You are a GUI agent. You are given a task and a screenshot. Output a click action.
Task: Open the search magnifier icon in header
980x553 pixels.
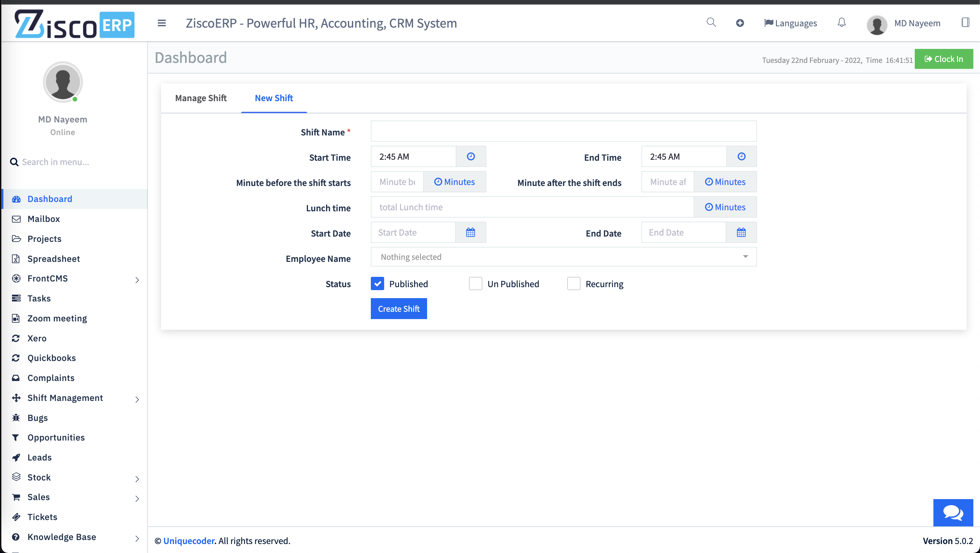[x=711, y=22]
